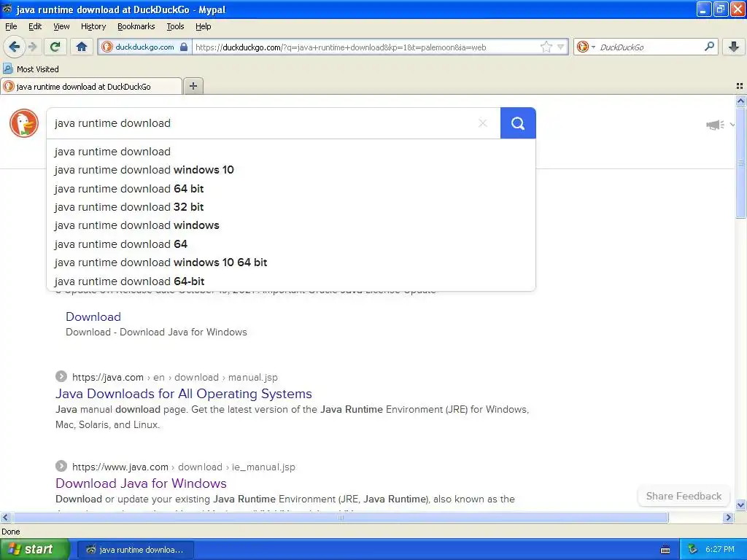Click the magnifier in the browser search bar
The image size is (747, 560).
tap(709, 46)
